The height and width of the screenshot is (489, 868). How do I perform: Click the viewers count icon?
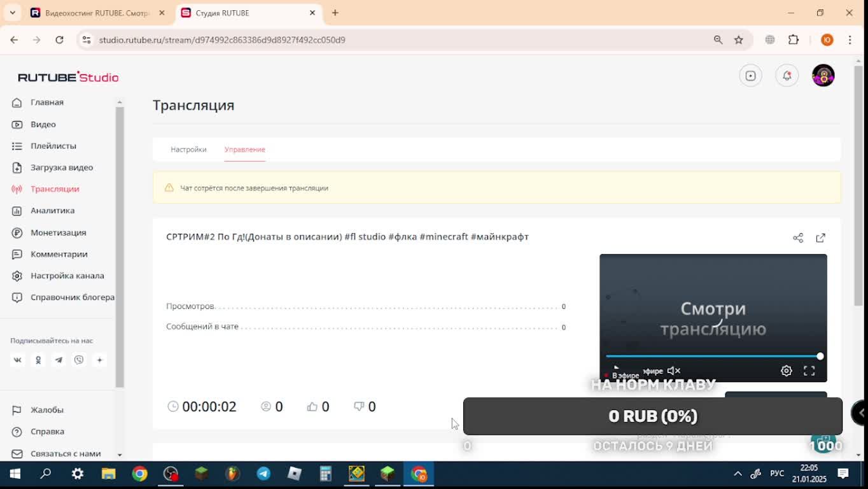pos(266,406)
